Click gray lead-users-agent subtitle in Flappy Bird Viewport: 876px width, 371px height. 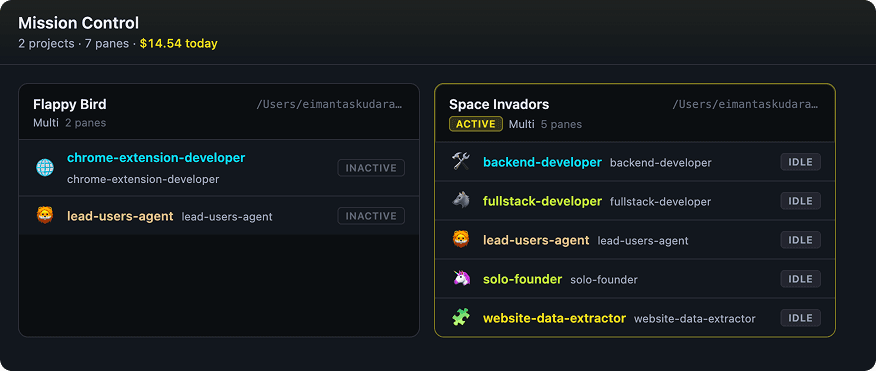click(227, 217)
